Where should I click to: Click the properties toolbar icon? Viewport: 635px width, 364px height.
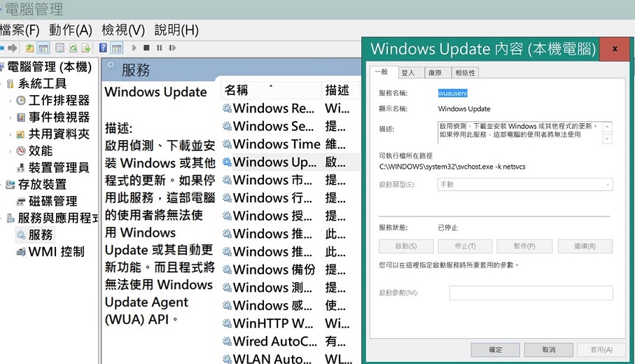coord(60,48)
